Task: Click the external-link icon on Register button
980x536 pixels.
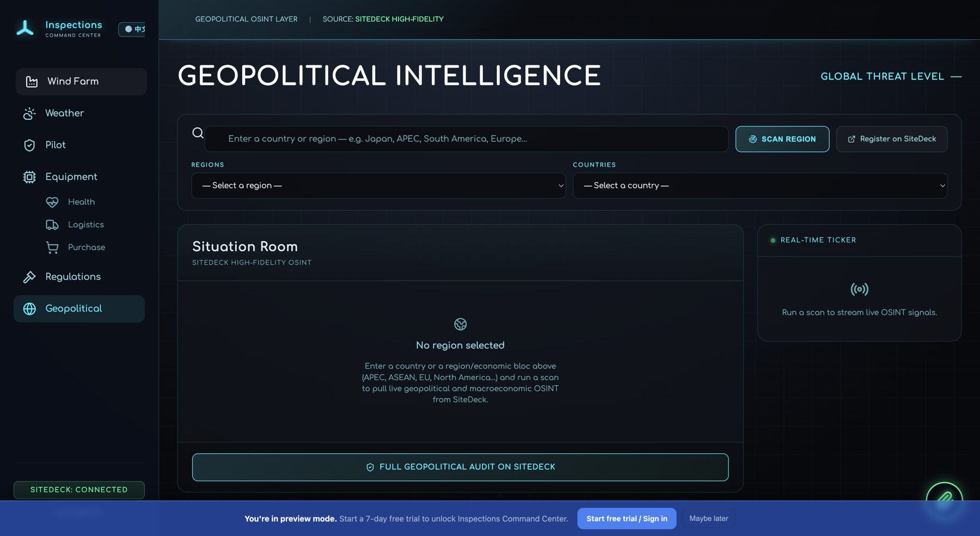Action: click(852, 139)
